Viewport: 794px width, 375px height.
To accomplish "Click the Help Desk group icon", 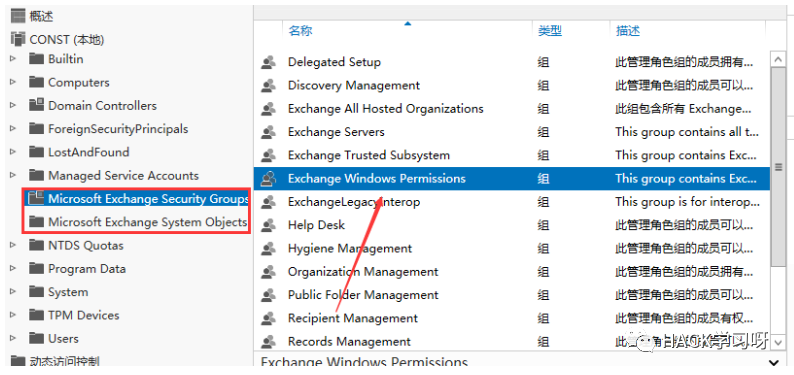I will pos(268,225).
